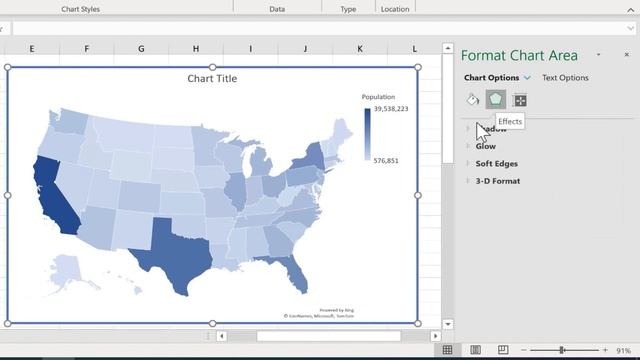Click the chart's top-center resize handle
The image size is (640, 360).
212,67
